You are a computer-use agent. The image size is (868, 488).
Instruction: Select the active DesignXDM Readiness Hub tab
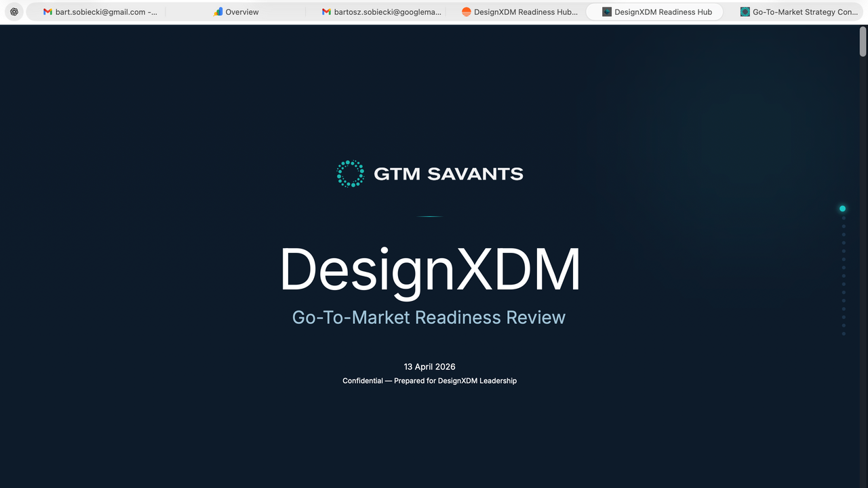[x=654, y=12]
